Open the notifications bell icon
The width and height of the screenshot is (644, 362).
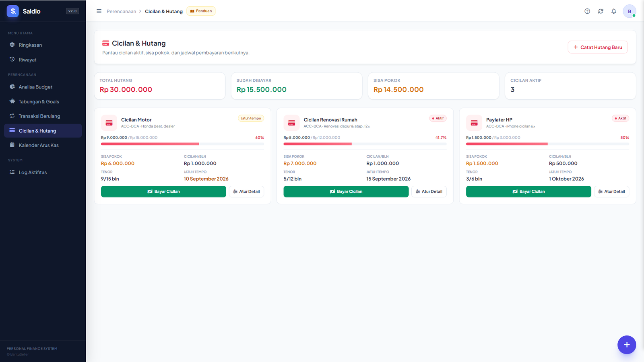pyautogui.click(x=614, y=11)
